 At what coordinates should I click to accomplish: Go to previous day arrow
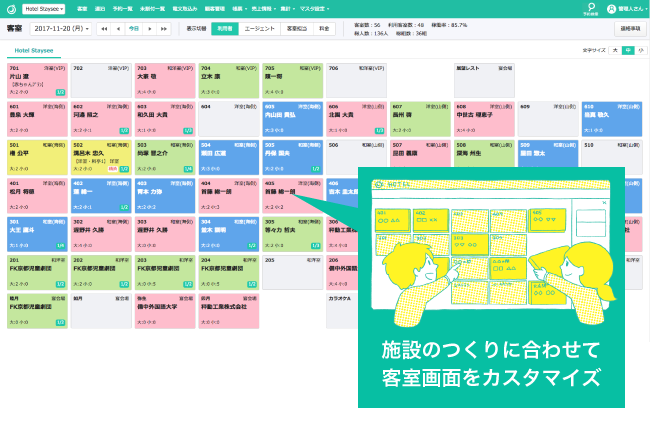coord(117,29)
